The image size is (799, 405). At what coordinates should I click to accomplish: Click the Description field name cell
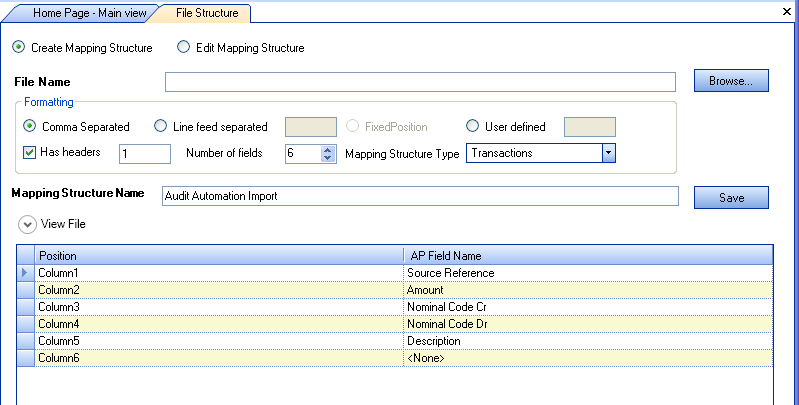point(589,341)
